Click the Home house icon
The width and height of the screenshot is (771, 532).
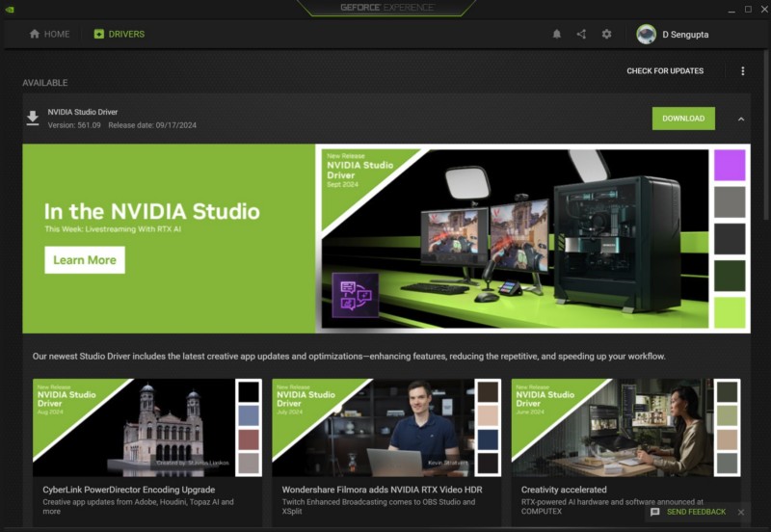tap(35, 34)
